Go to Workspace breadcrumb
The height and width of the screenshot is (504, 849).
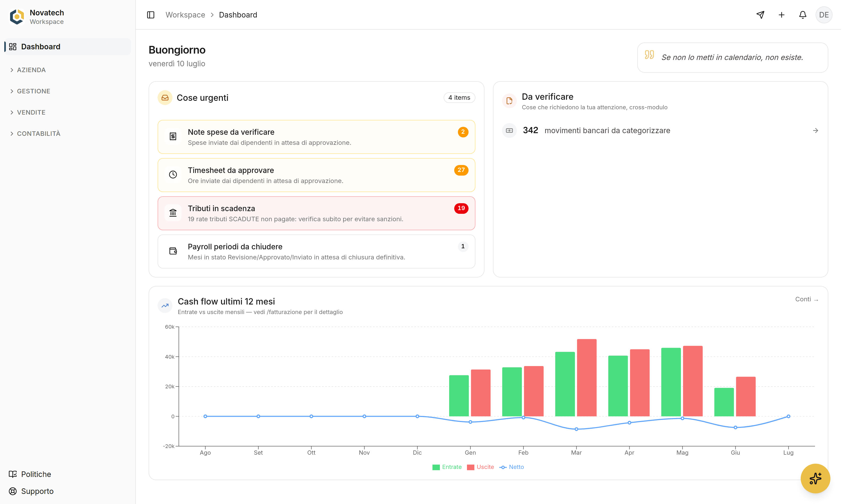(185, 15)
